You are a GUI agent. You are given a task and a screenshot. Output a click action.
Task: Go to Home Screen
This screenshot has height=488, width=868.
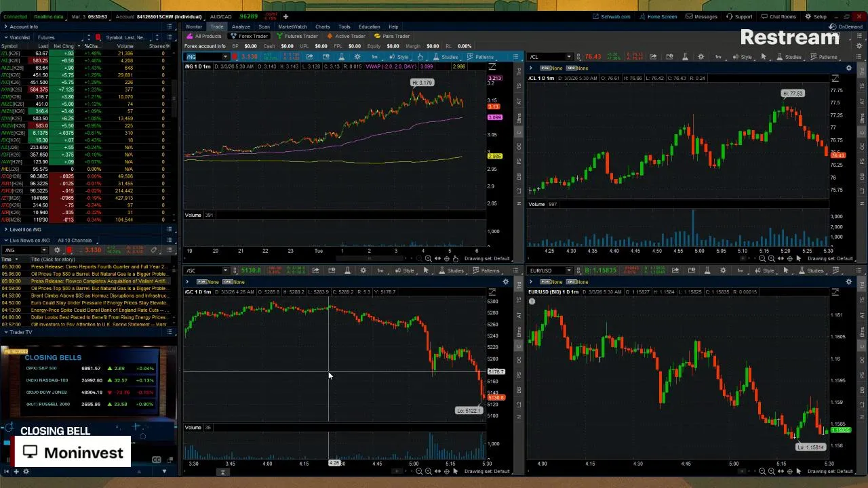658,16
